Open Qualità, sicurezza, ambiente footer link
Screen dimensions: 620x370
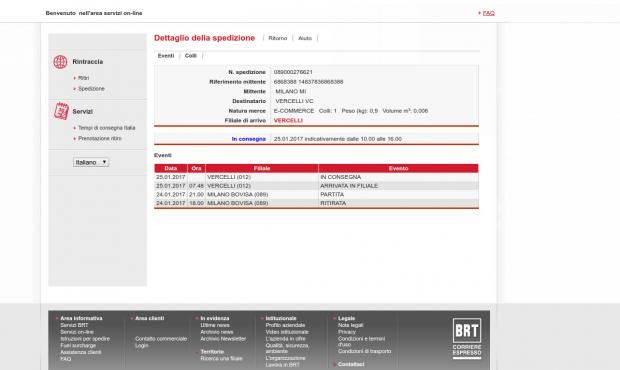(287, 348)
